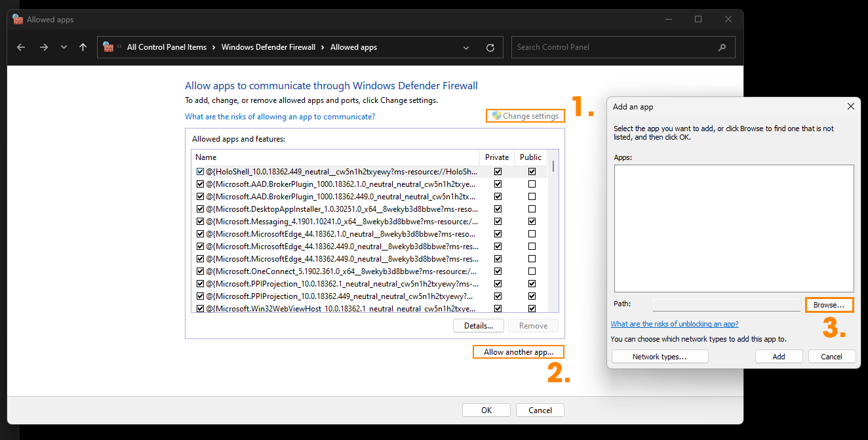Click the firewall icon in the address bar
This screenshot has height=440, width=868.
point(109,47)
